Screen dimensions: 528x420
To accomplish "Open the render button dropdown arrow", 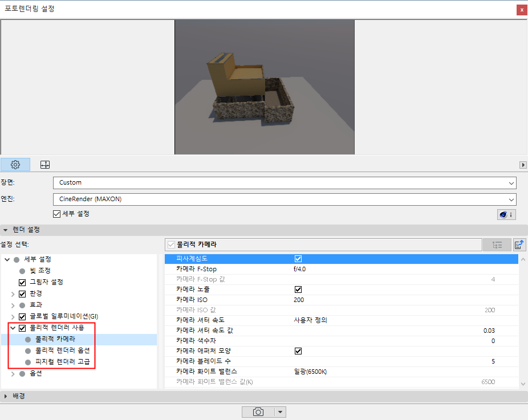I will point(280,412).
